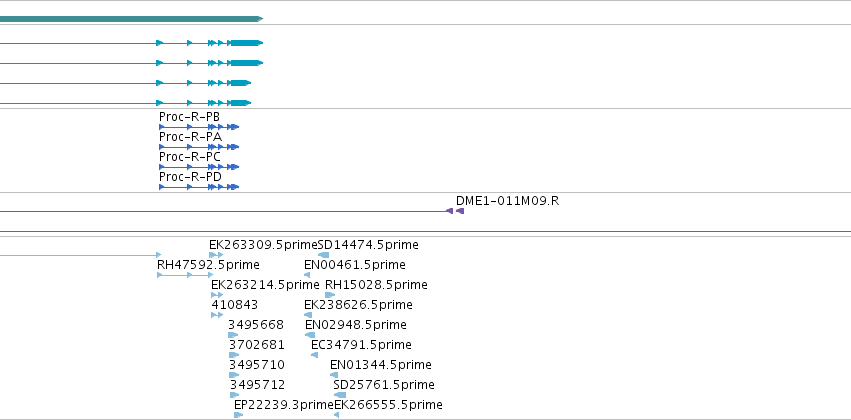Click the EP22239.3prime alignment block
This screenshot has width=851, height=420.
point(238,415)
